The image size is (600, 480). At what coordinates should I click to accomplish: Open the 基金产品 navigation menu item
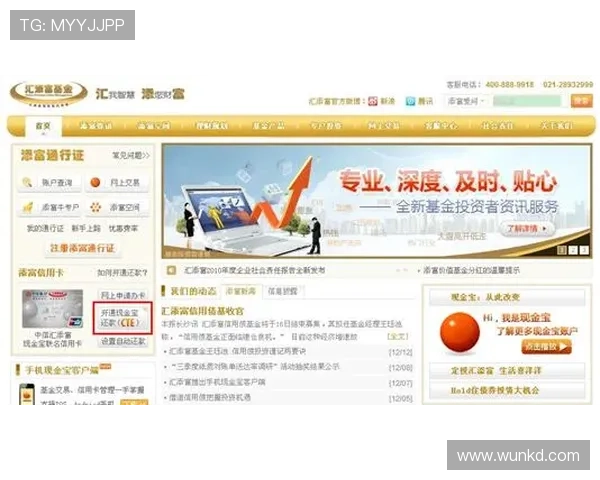tap(269, 126)
